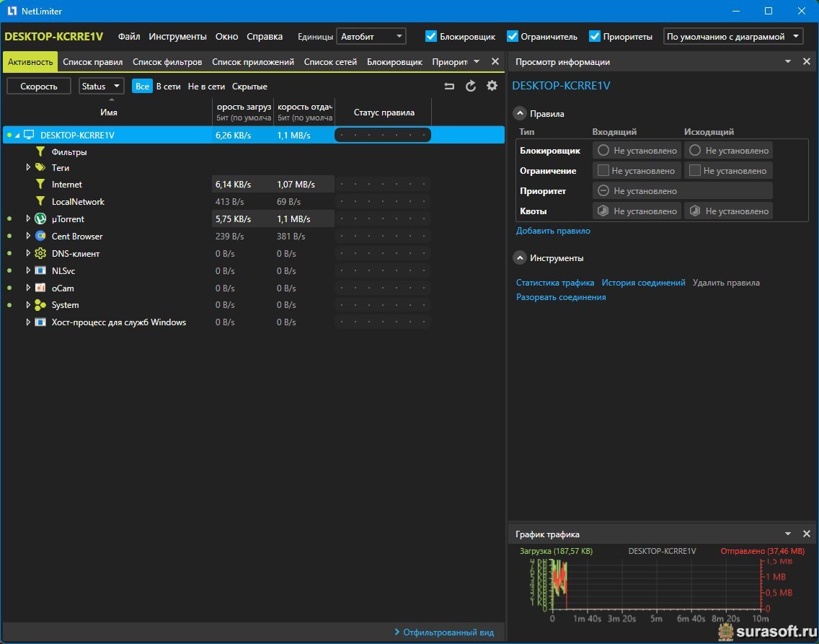
Task: Close the График трафика panel
Action: (807, 534)
